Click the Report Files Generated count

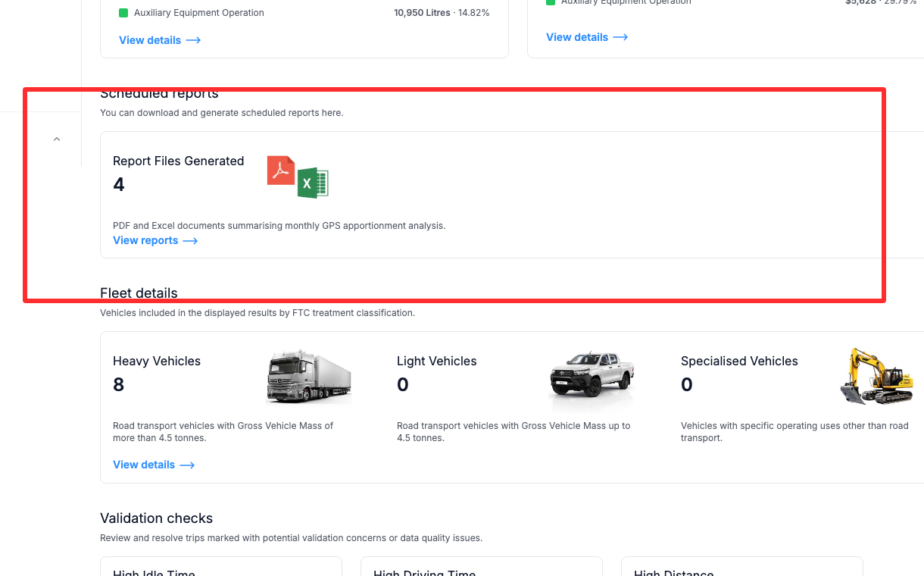(x=119, y=184)
